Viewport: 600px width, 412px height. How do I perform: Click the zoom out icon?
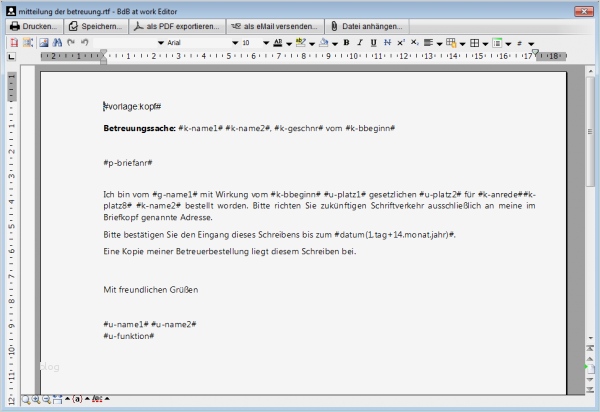[x=46, y=399]
